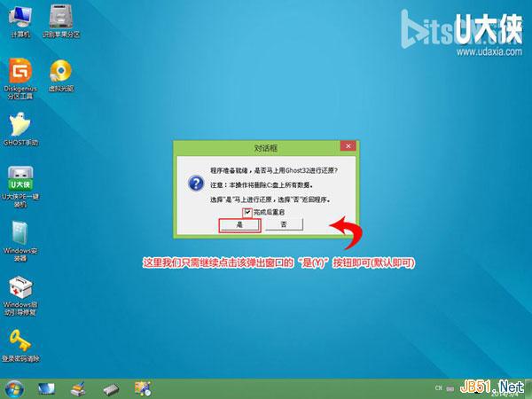Click the warning line about C drive data
This screenshot has width=532, height=399.
point(262,185)
